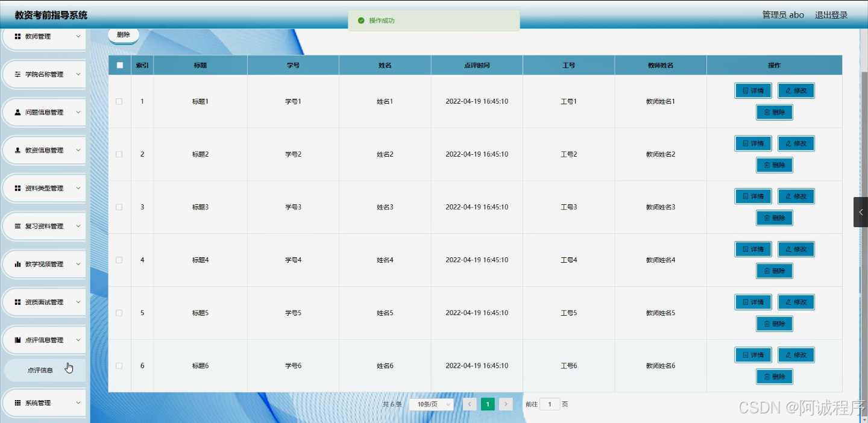Image resolution: width=868 pixels, height=423 pixels.
Task: Click 删除 for row 标题6
Action: (775, 377)
